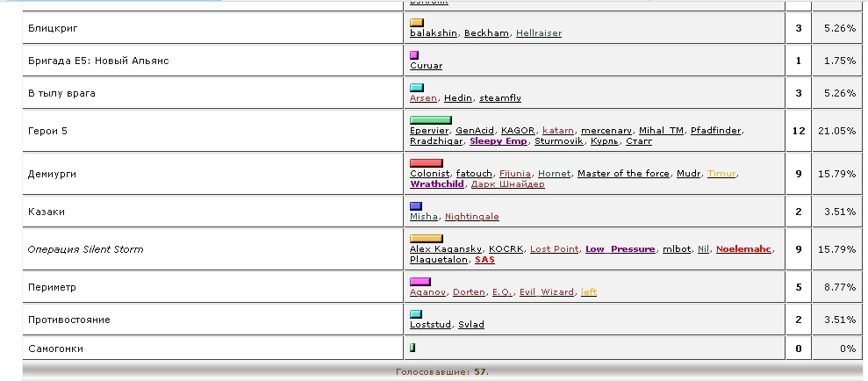The height and width of the screenshot is (381, 868).
Task: Open Dorten profile link
Action: 469,292
